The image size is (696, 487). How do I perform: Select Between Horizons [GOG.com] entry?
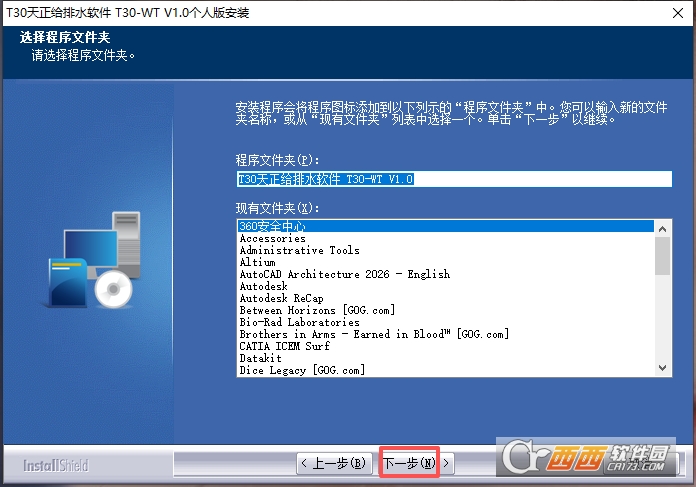[446, 310]
